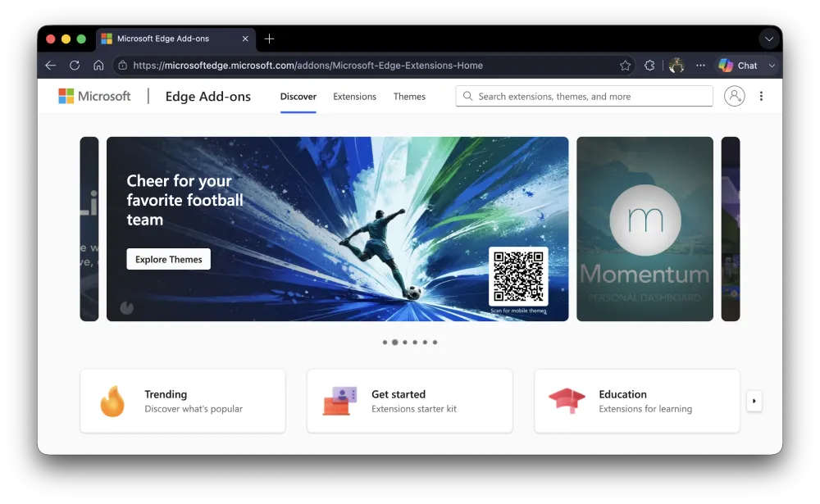
Task: Show the far right carousel slide
Action: click(731, 229)
